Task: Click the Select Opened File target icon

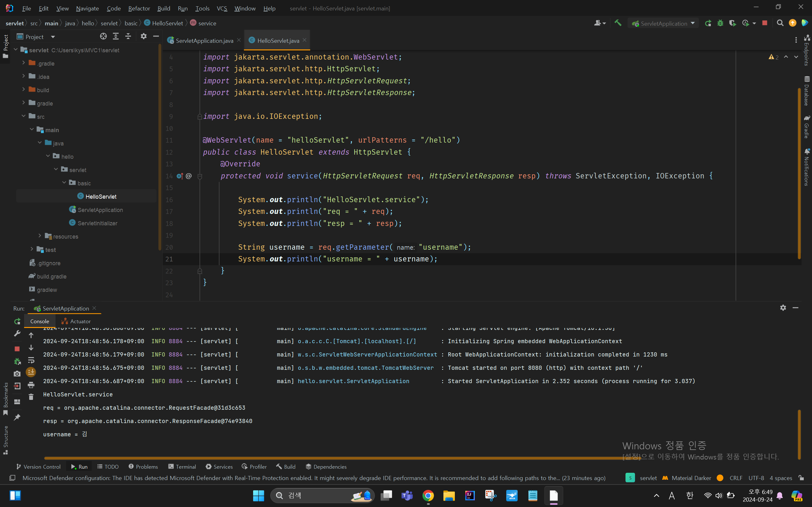Action: 103,36
